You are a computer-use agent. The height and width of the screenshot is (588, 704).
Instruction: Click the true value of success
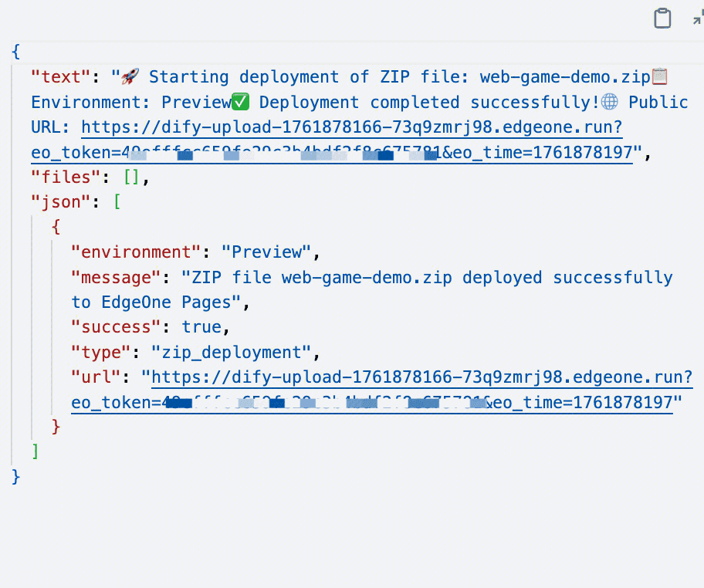pos(201,327)
